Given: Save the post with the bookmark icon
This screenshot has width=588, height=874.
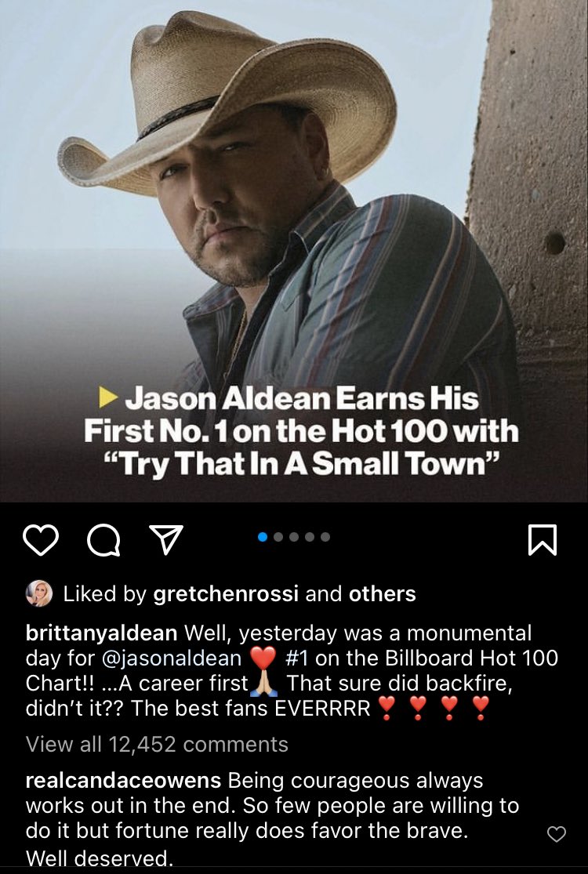Looking at the screenshot, I should [x=542, y=539].
